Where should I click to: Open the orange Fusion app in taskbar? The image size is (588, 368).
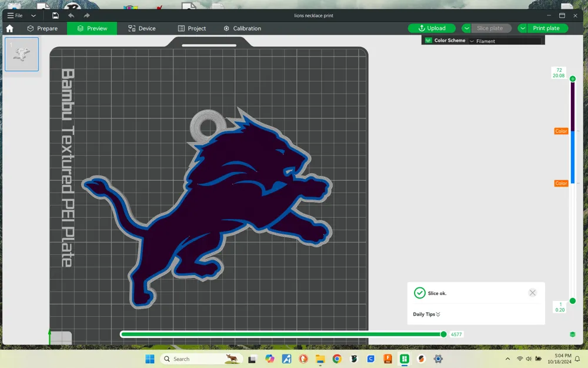(x=387, y=359)
